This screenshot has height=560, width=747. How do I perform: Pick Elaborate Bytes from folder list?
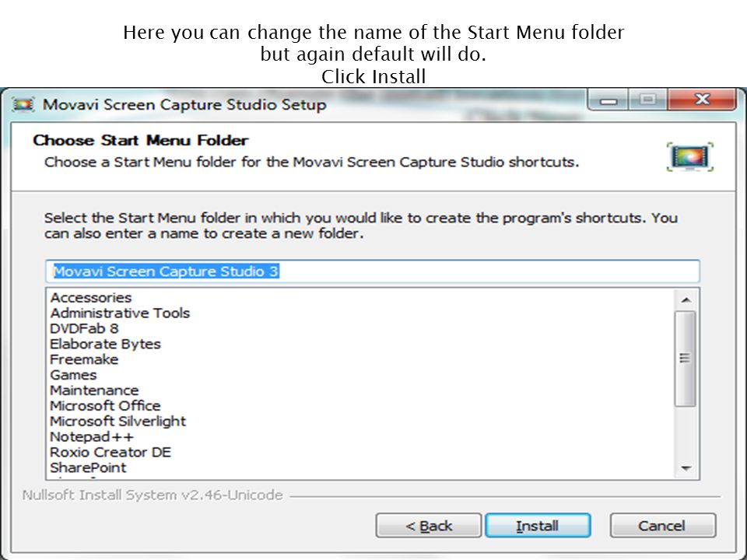[105, 344]
